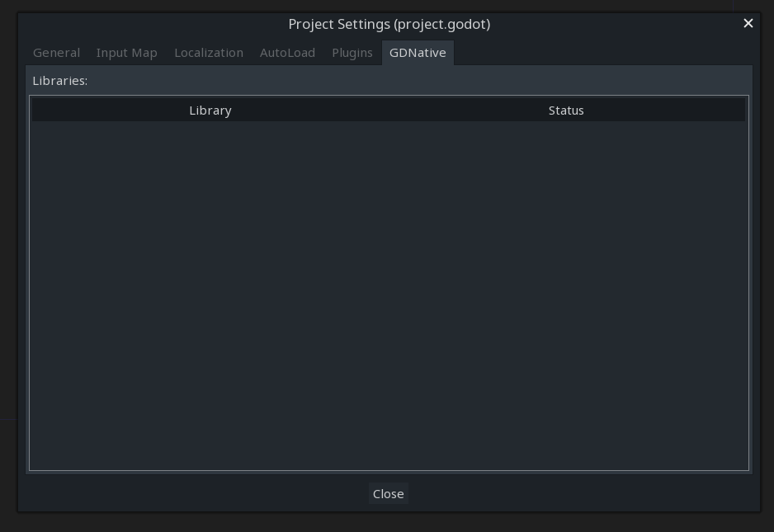The image size is (774, 532).
Task: Return to General project settings
Action: (x=56, y=52)
